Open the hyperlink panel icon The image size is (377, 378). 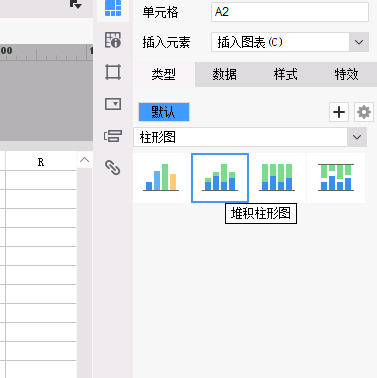113,168
